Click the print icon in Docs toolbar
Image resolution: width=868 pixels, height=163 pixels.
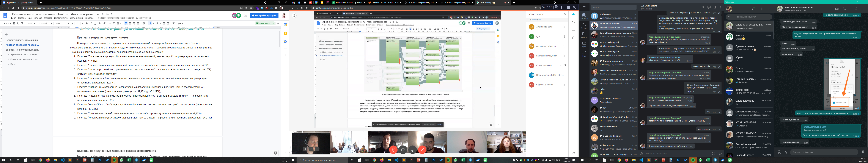pos(14,24)
